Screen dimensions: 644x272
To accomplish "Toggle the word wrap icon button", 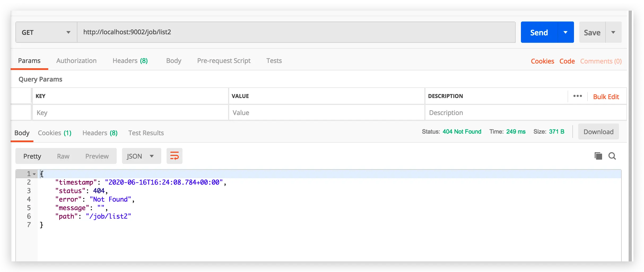I will (174, 156).
